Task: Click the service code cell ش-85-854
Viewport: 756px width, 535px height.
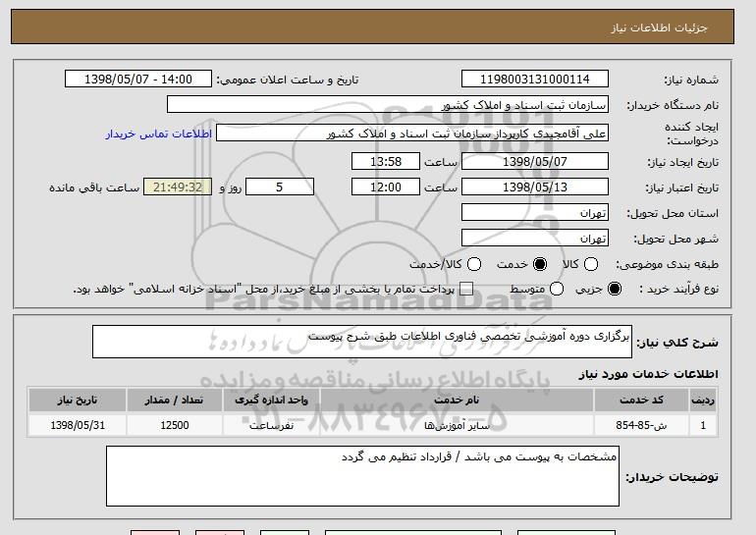Action: 641,426
